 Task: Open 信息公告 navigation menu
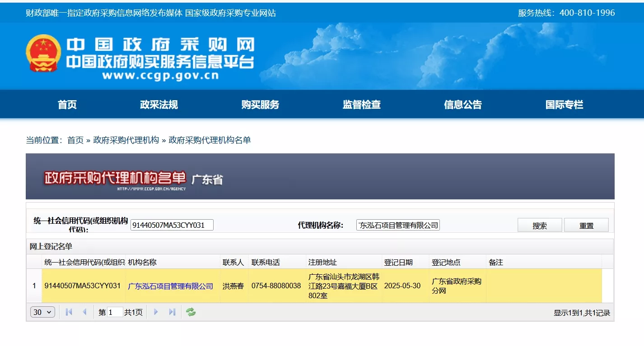[x=463, y=105]
